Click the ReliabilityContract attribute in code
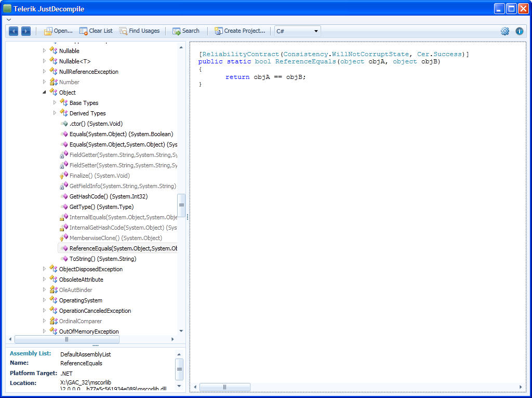 pyautogui.click(x=241, y=54)
